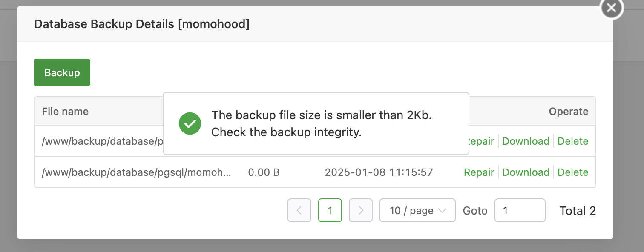Repair the second backup file

[479, 172]
